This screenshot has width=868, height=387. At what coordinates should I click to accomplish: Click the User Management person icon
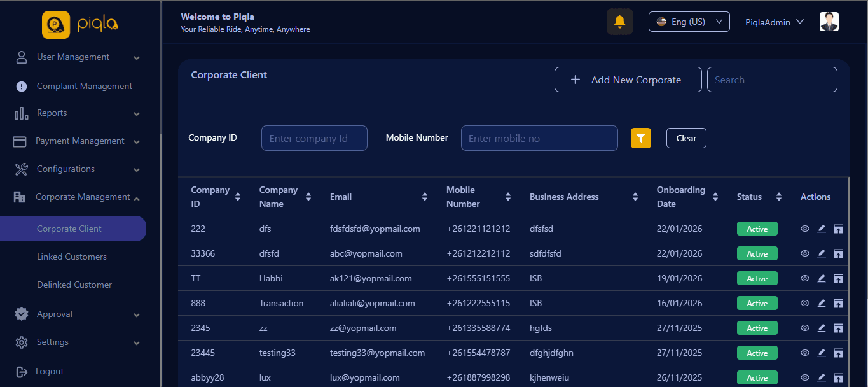pyautogui.click(x=22, y=57)
